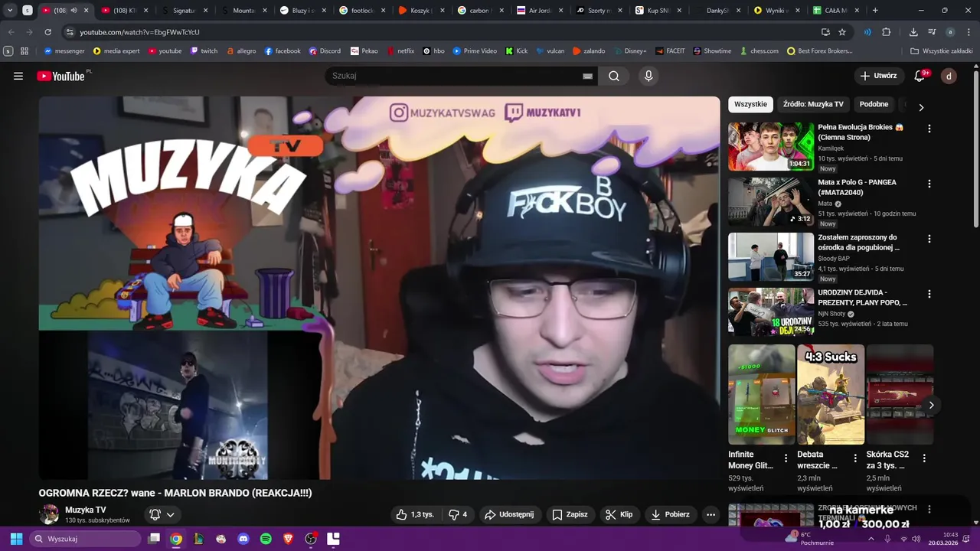The width and height of the screenshot is (980, 551).
Task: Open a new browser tab
Action: 875,11
